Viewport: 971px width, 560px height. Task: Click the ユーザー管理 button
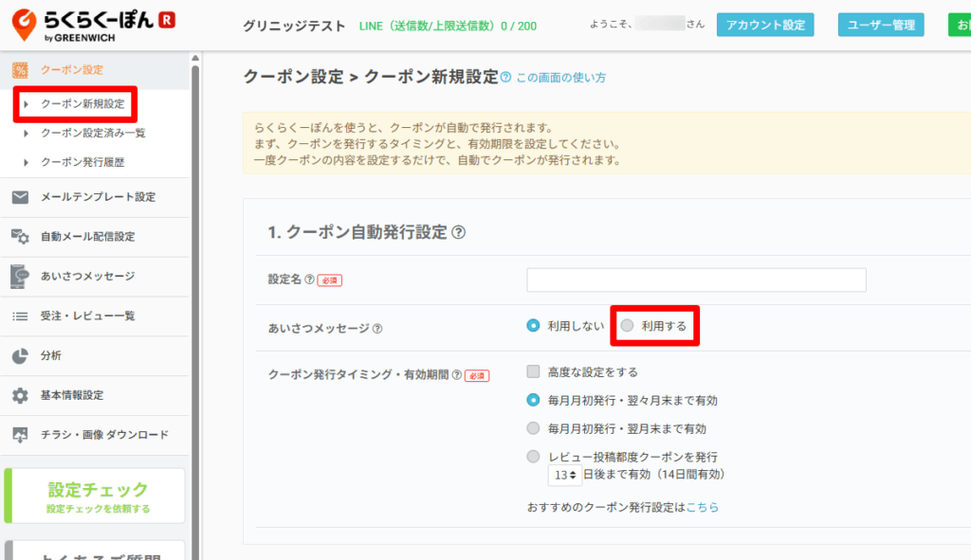pyautogui.click(x=881, y=26)
